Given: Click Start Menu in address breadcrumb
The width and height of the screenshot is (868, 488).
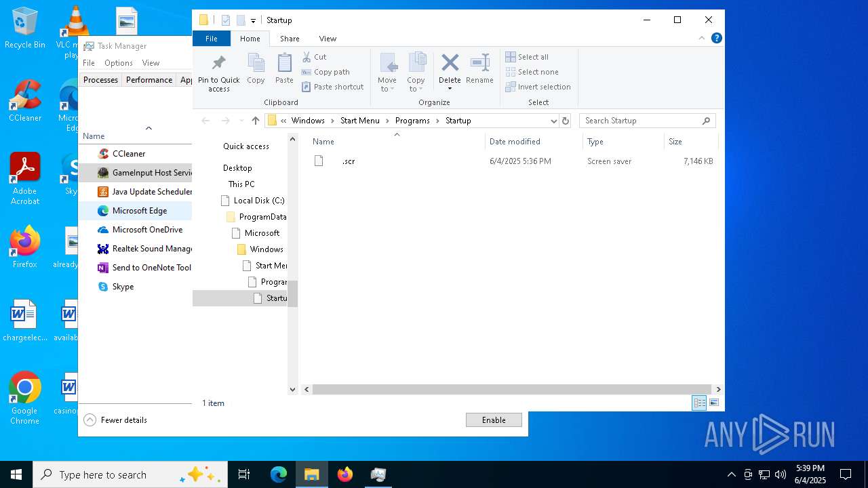Looking at the screenshot, I should click(360, 121).
